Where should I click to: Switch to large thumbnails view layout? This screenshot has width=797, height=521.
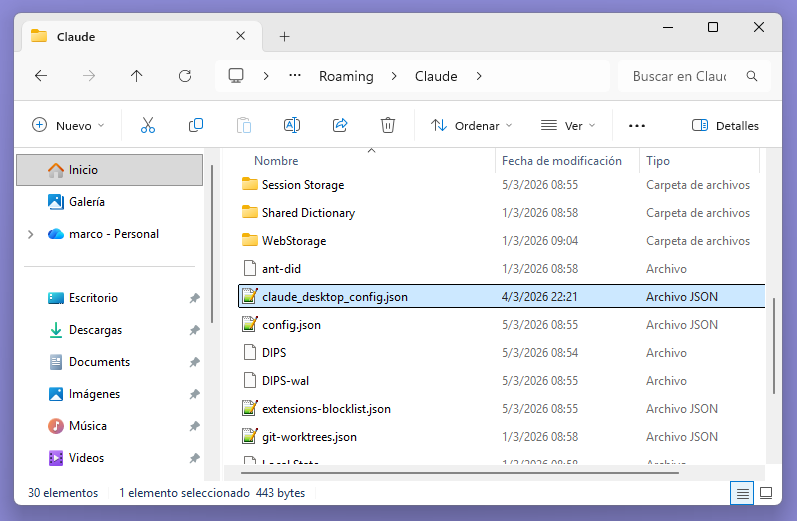(766, 493)
